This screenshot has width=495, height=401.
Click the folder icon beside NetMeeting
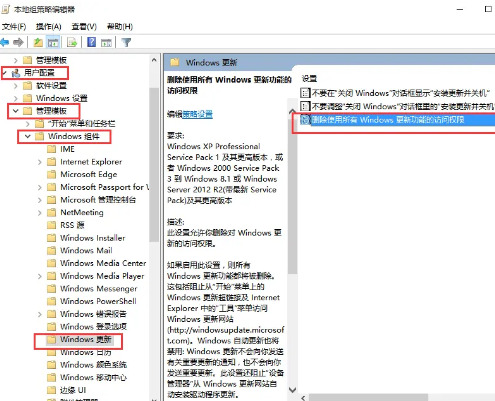[51, 212]
